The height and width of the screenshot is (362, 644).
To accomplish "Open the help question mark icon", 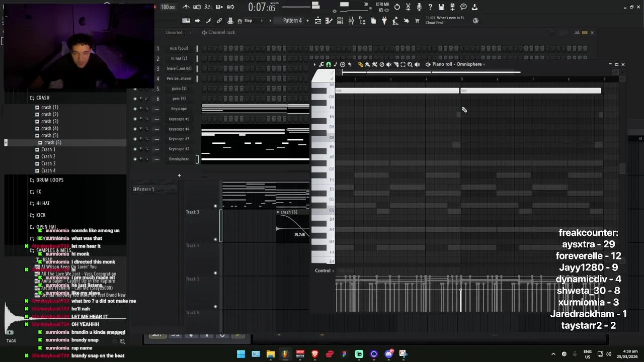I will pyautogui.click(x=430, y=7).
